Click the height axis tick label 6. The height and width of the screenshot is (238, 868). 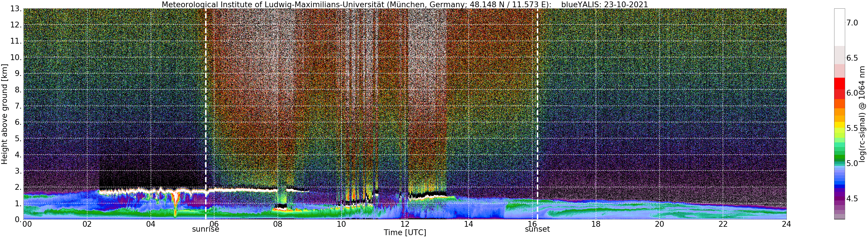18,122
